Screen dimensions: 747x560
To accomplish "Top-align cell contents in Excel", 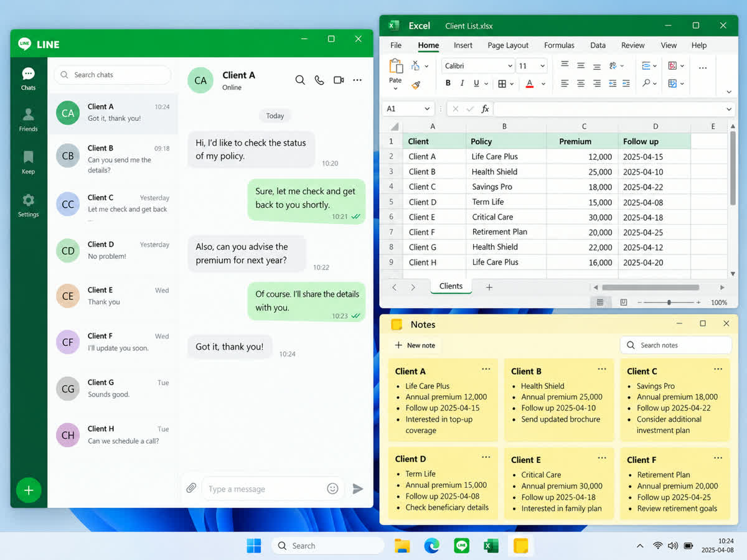I will 565,65.
